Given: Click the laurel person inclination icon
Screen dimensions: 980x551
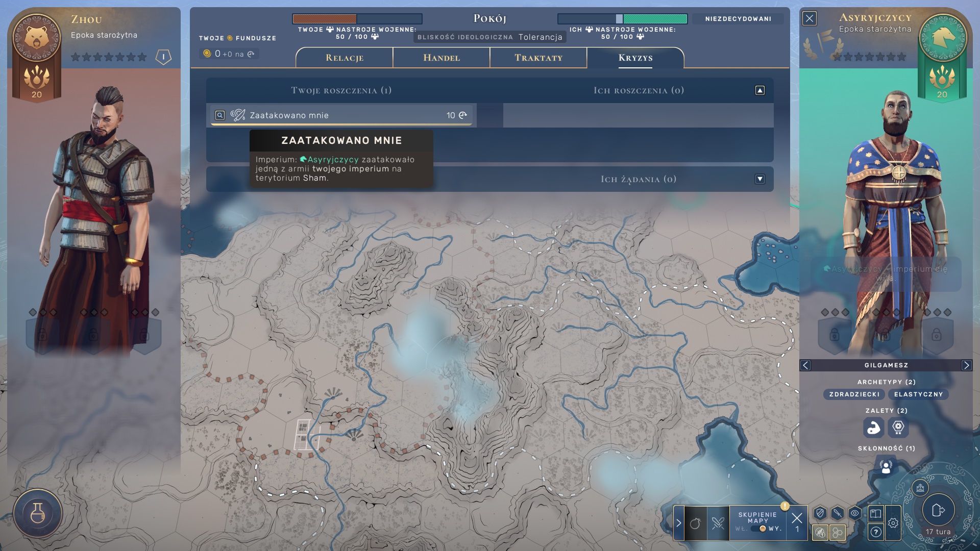Looking at the screenshot, I should coord(886,466).
